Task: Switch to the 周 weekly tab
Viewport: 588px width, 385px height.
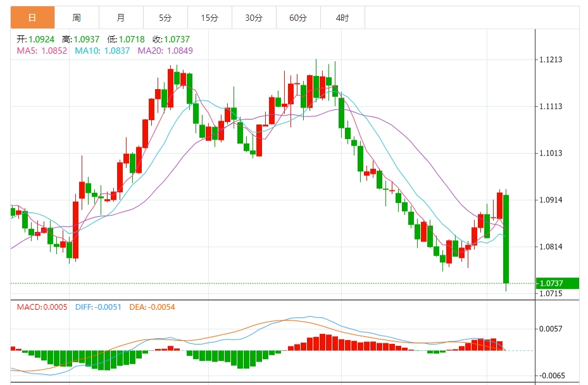Action: (77, 18)
